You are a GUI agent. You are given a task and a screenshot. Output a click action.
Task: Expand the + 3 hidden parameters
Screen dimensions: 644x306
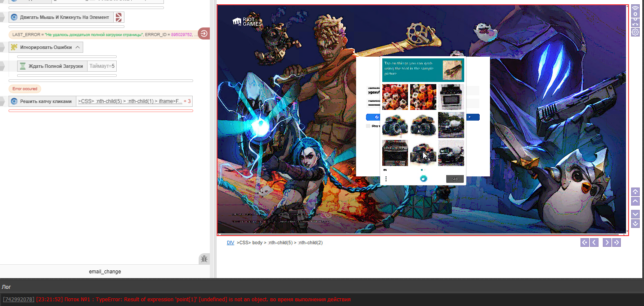pyautogui.click(x=187, y=101)
